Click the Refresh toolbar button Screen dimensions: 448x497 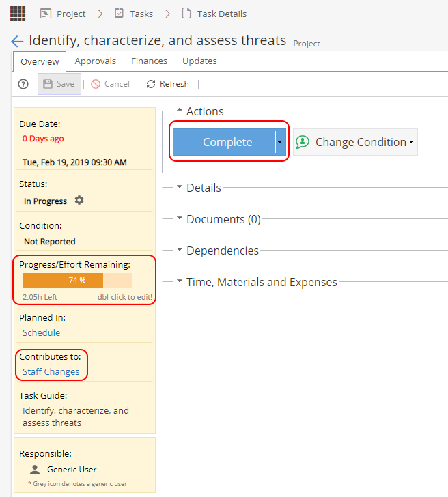click(167, 84)
